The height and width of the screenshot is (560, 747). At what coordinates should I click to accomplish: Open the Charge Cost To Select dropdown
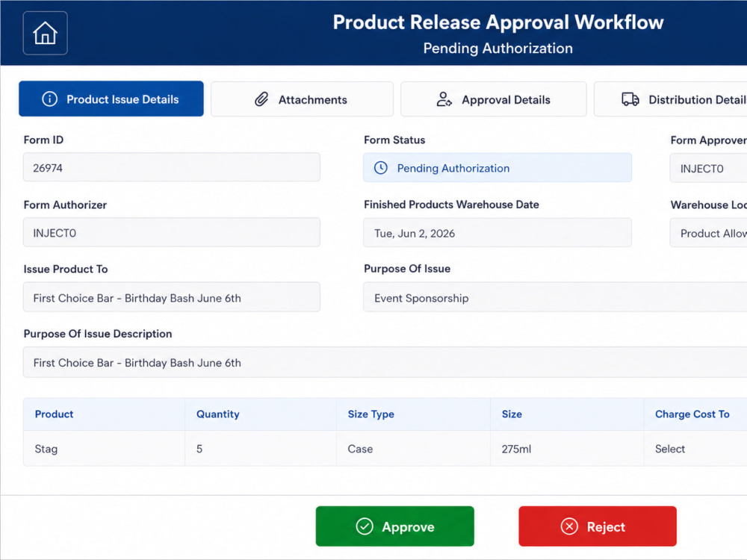coord(695,449)
